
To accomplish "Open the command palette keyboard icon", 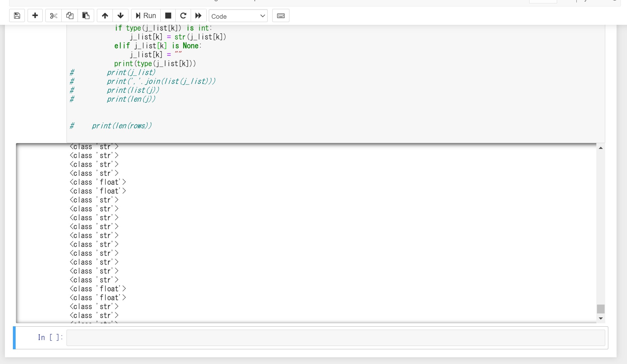I will pos(281,15).
